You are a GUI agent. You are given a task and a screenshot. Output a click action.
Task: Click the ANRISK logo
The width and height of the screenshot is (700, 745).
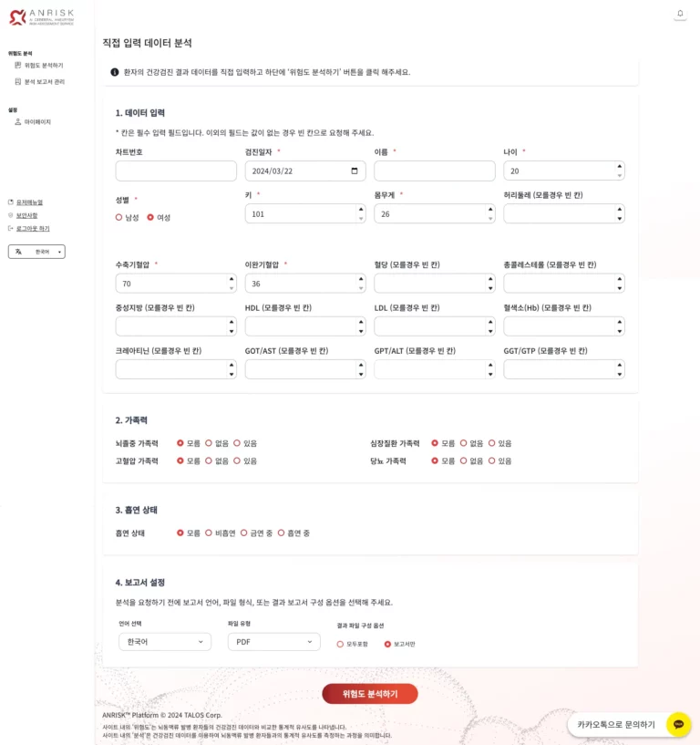pos(41,16)
